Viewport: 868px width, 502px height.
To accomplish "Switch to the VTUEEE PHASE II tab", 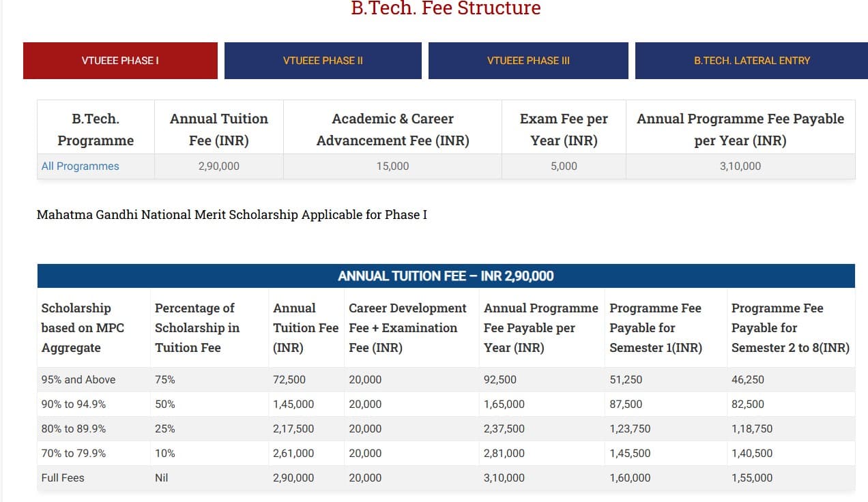I will [x=323, y=61].
